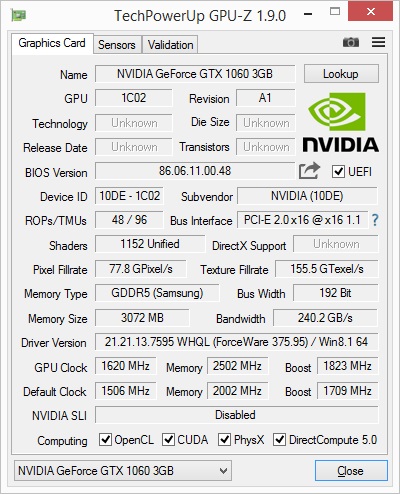The image size is (400, 494).
Task: Click the NVIDIA logo image
Action: (x=340, y=122)
